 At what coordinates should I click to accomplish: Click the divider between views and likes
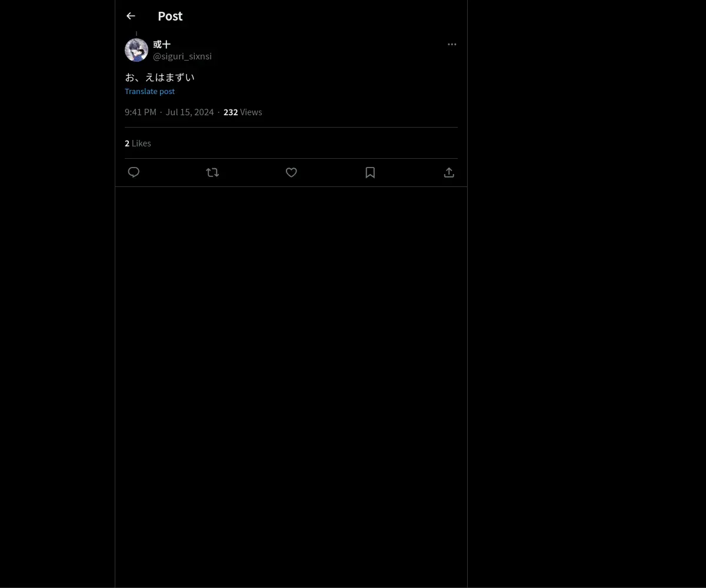291,127
